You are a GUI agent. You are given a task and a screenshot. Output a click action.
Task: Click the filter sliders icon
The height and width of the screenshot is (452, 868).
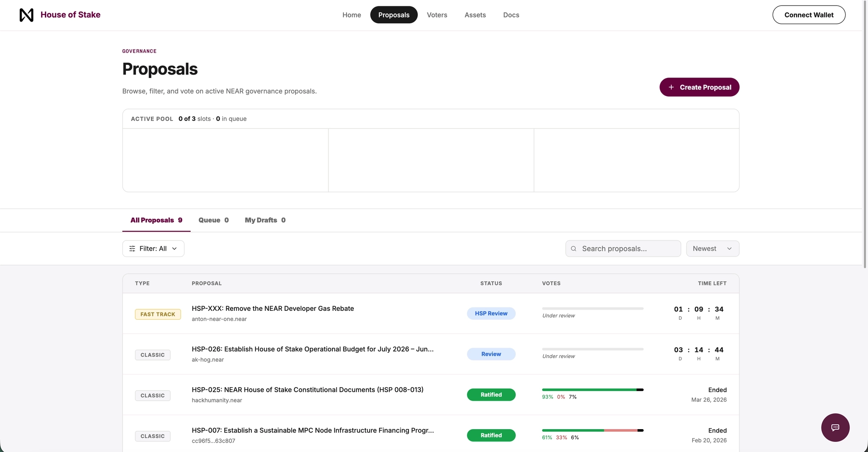(132, 249)
